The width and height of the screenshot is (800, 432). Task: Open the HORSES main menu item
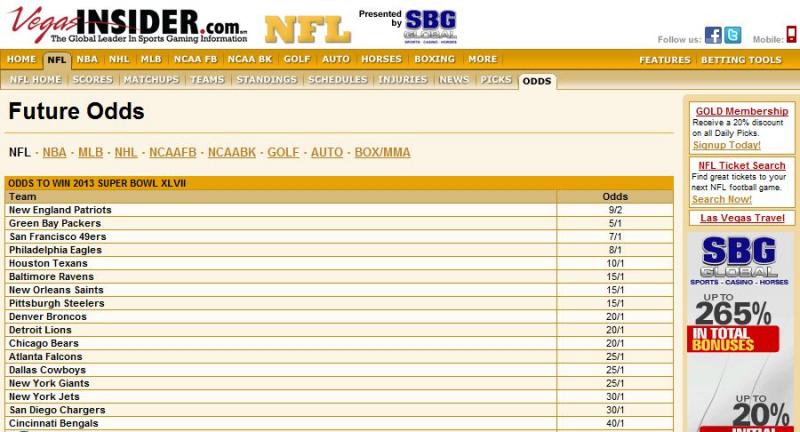point(381,59)
